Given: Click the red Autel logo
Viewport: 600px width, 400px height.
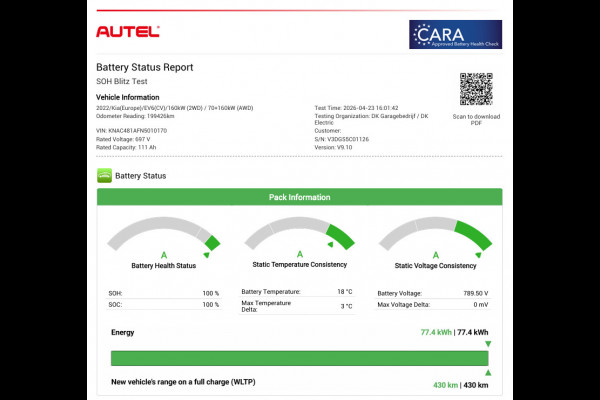Looking at the screenshot, I should tap(127, 32).
